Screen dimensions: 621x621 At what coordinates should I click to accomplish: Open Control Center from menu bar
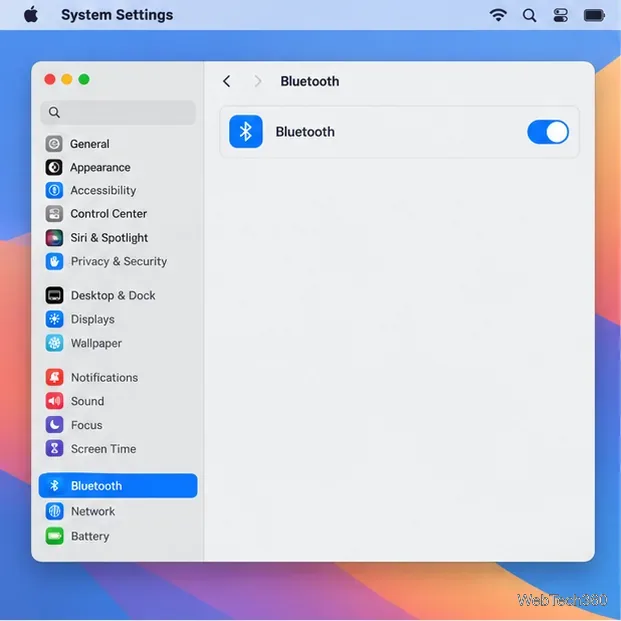560,15
